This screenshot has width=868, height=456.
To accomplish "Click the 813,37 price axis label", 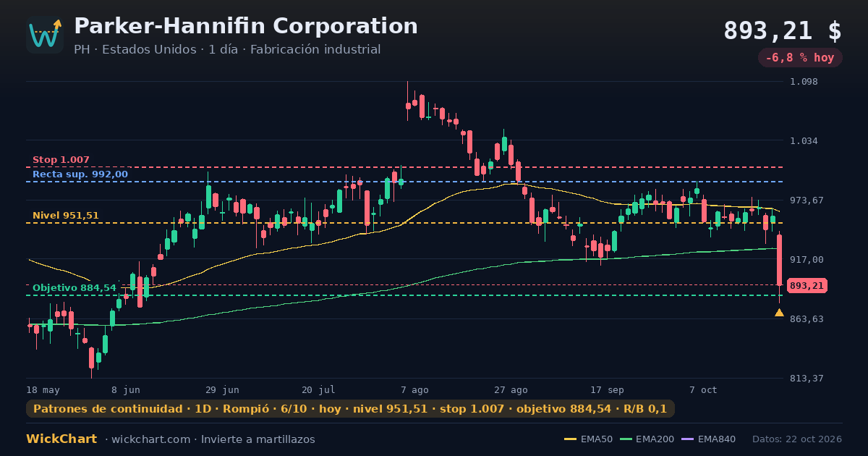I will [807, 379].
